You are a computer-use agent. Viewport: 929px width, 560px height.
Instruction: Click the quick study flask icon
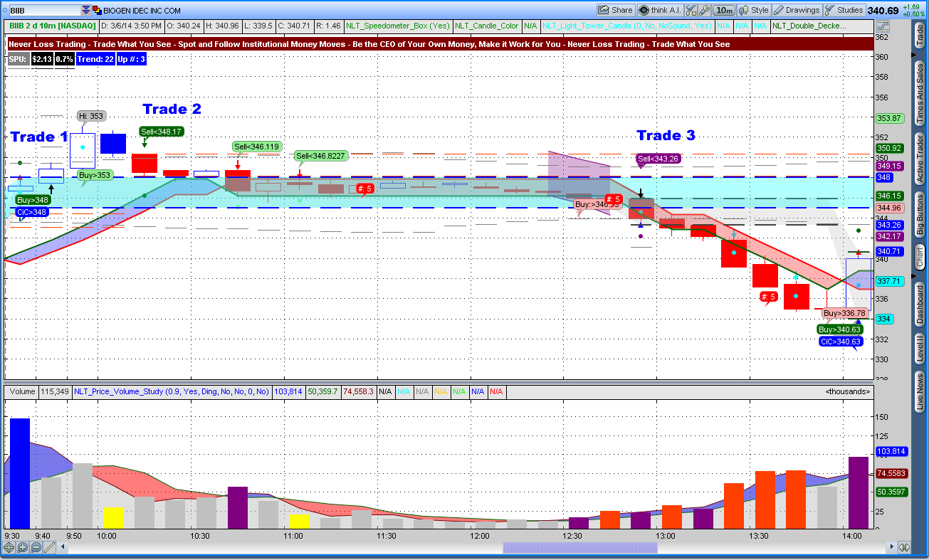[691, 10]
